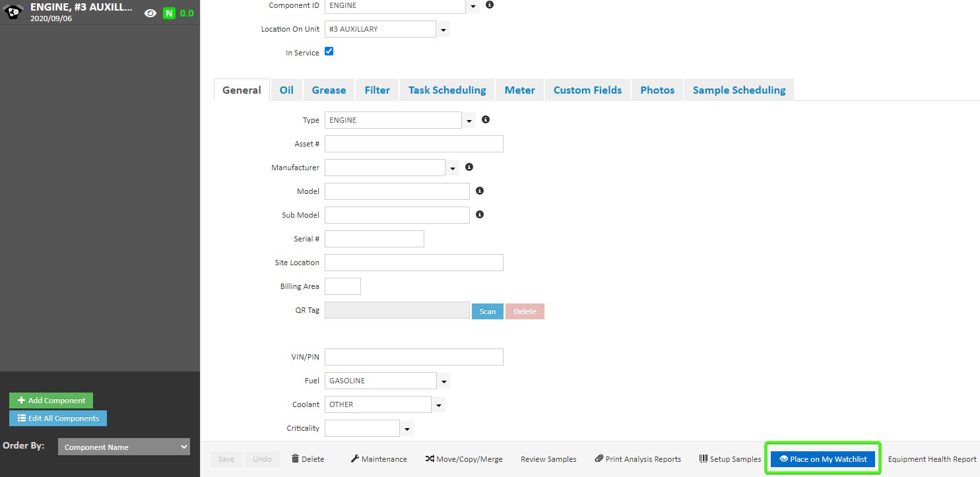
Task: Click Place on My Watchlist button
Action: [x=822, y=459]
